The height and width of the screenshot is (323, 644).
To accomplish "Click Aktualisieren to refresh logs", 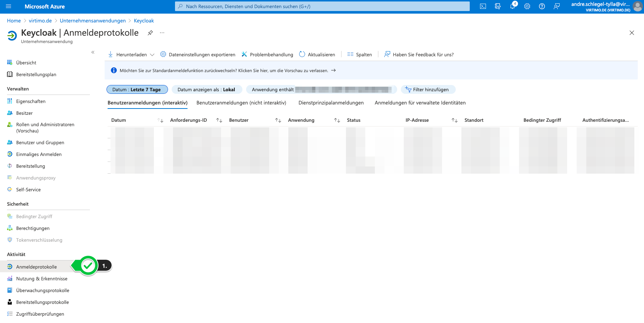I will [317, 54].
